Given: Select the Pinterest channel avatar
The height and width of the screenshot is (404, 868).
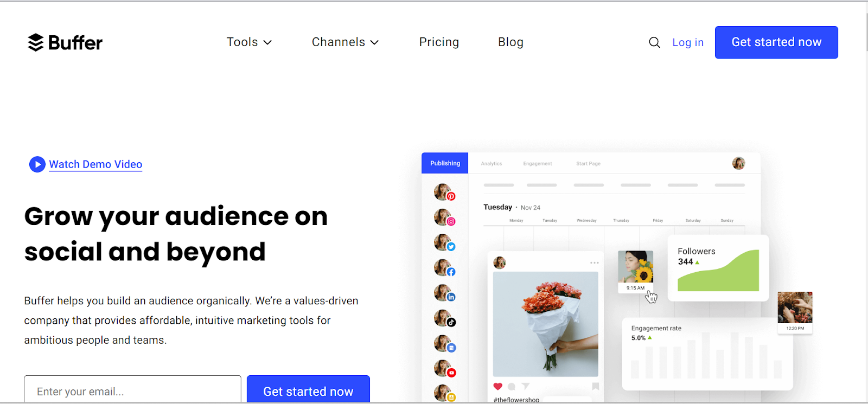Looking at the screenshot, I should (444, 193).
